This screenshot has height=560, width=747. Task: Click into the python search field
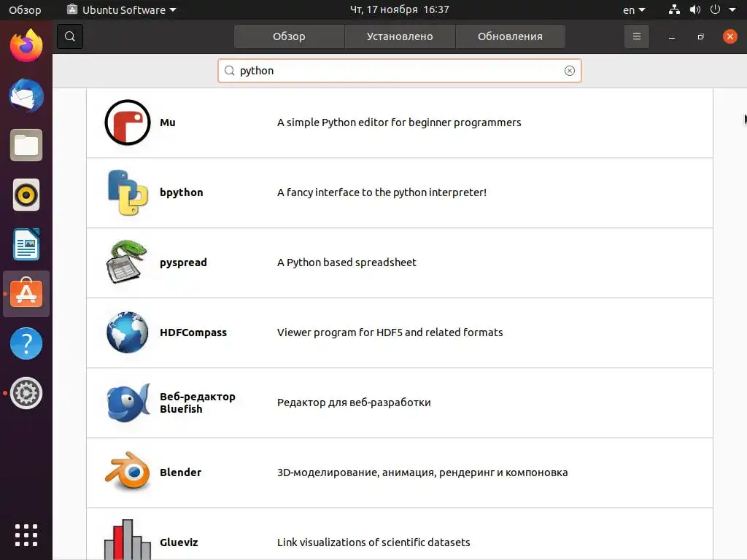pyautogui.click(x=399, y=71)
